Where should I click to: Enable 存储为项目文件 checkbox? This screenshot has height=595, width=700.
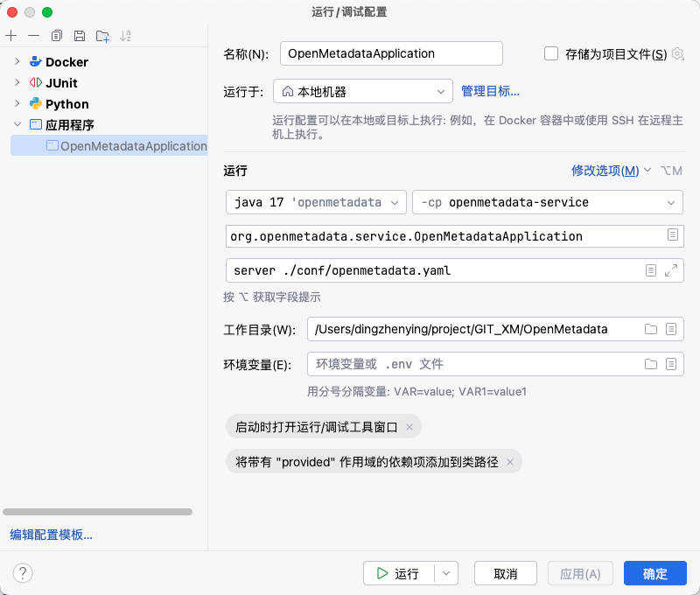[x=551, y=53]
